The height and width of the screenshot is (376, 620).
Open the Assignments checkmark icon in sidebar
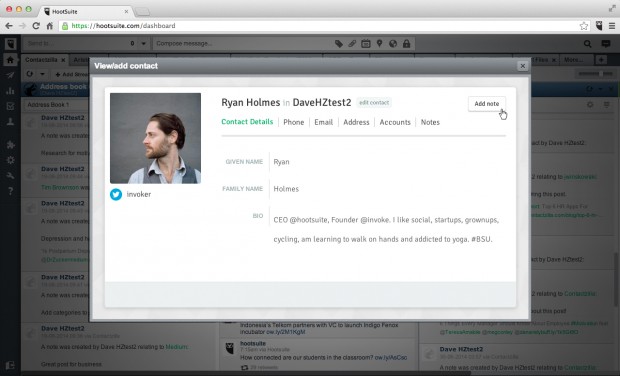[x=10, y=106]
